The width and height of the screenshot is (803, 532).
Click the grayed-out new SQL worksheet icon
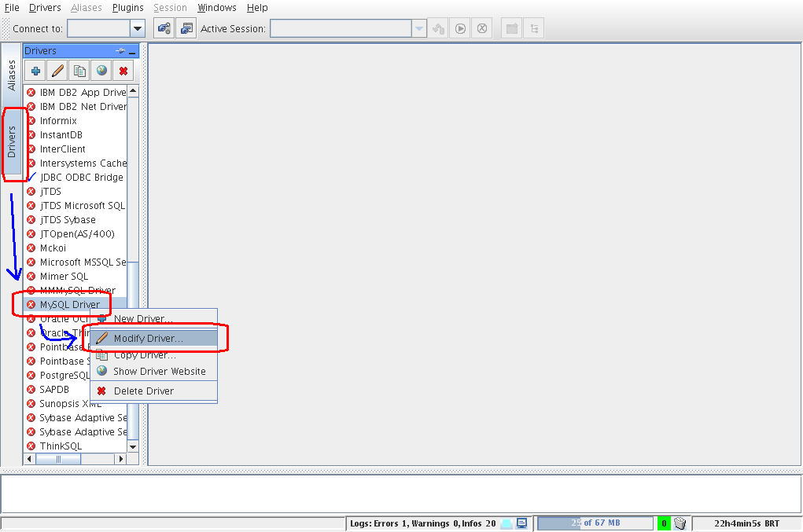[x=511, y=28]
